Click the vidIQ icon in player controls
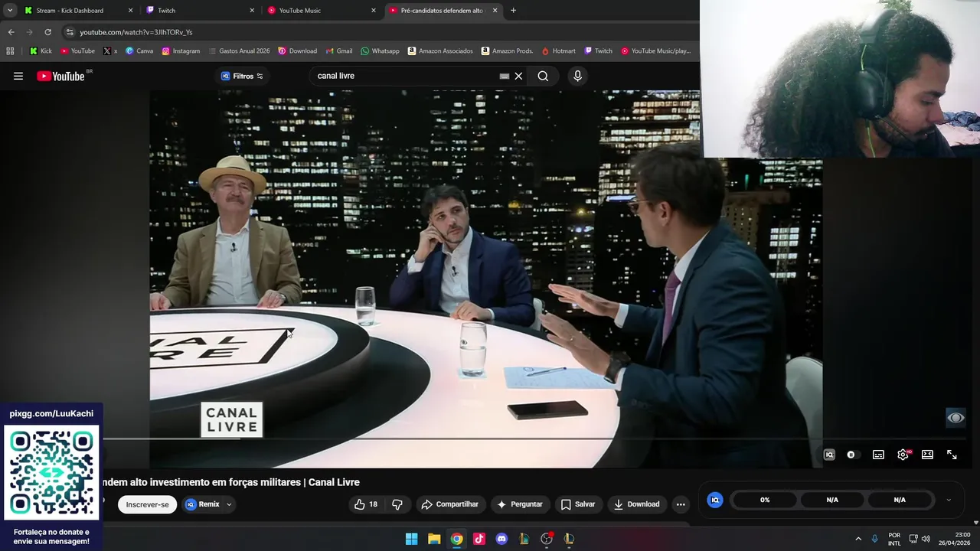The width and height of the screenshot is (980, 551). [x=829, y=455]
